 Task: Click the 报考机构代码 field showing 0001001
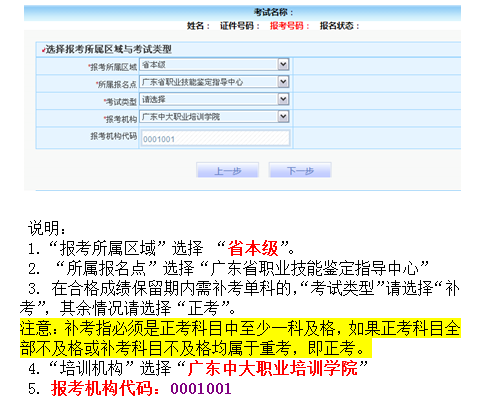click(x=215, y=138)
